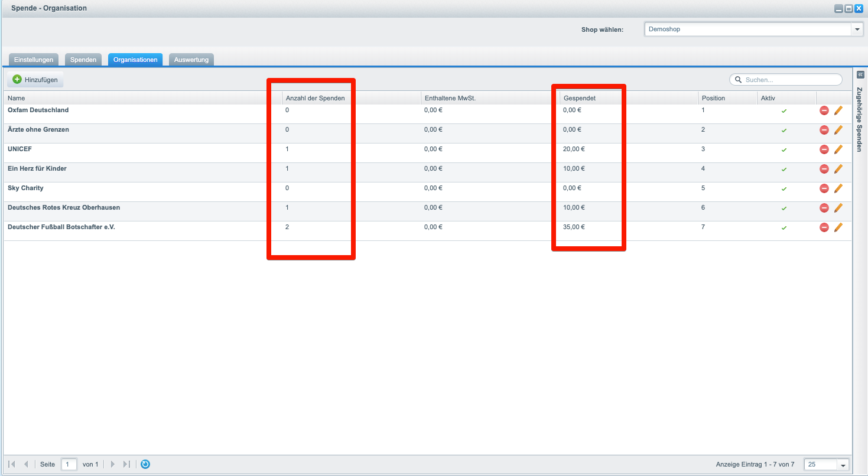Select Deutsches Rotes Kreuz Oberhausen cell

[x=64, y=208]
